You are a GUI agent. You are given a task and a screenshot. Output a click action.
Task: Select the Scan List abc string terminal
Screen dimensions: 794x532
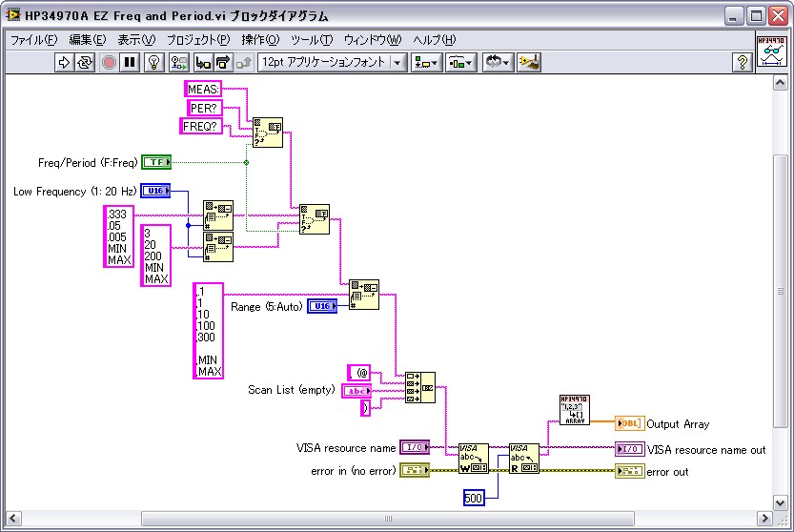pos(356,391)
